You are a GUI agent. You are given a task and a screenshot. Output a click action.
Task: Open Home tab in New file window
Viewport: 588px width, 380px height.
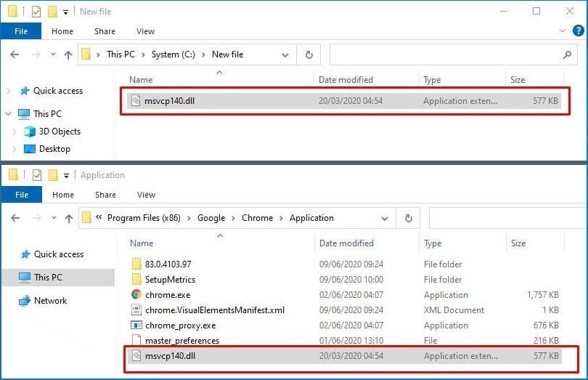[x=62, y=31]
